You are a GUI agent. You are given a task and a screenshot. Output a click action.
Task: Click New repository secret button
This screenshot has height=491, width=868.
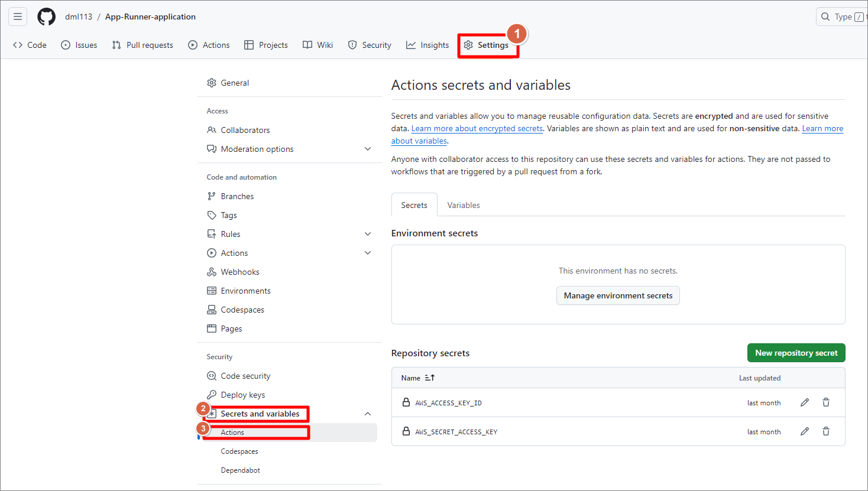coord(796,353)
